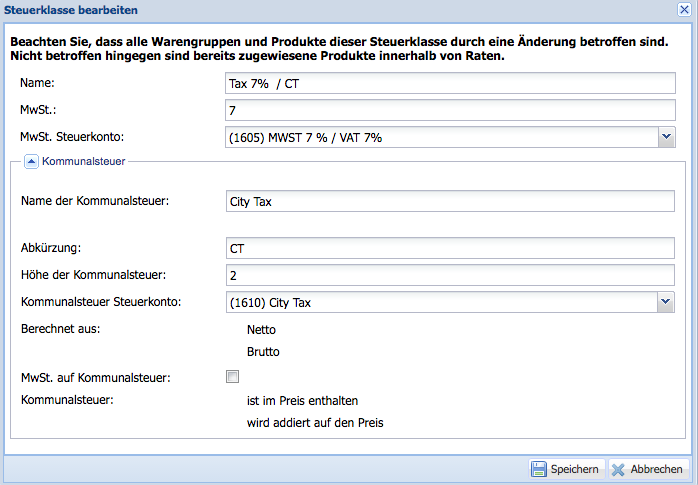Close the Steuerklasse bearbeiten dialog
The image size is (698, 485).
(x=684, y=9)
